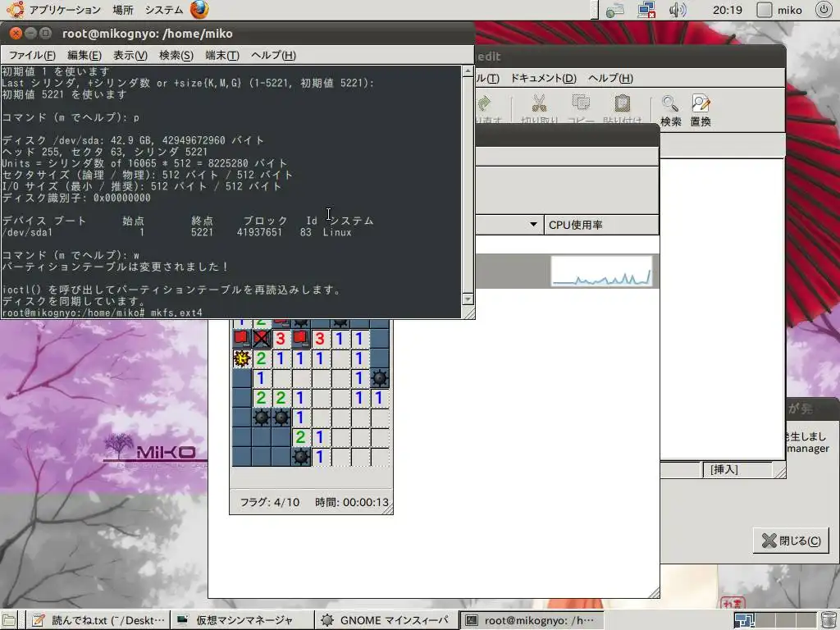The image size is (840, 630).
Task: Open terminal 端末(T) menu
Action: coord(222,55)
